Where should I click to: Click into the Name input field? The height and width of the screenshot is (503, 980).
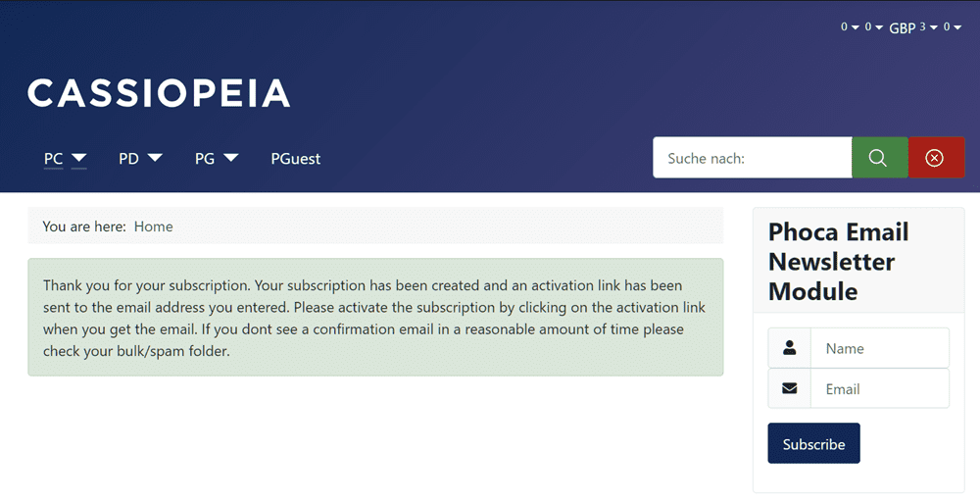pos(879,348)
